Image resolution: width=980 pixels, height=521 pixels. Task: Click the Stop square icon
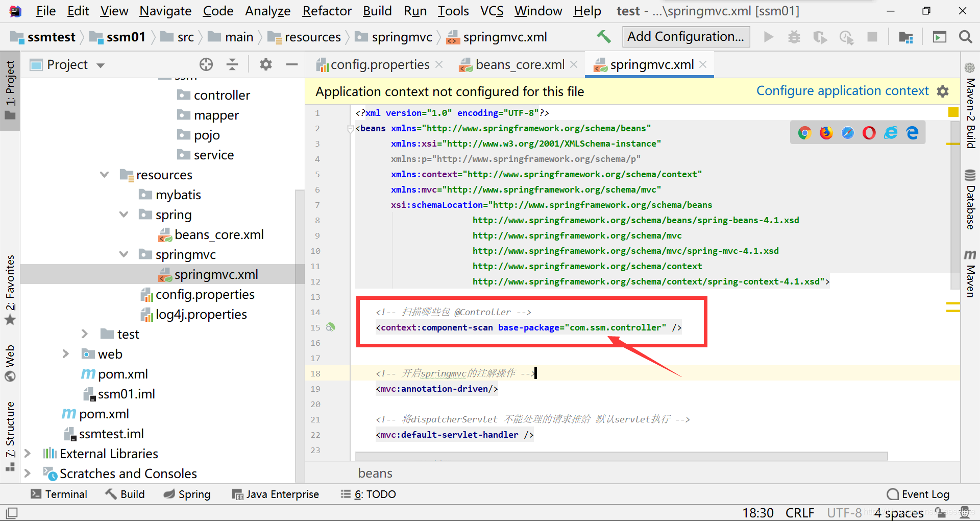(x=872, y=37)
